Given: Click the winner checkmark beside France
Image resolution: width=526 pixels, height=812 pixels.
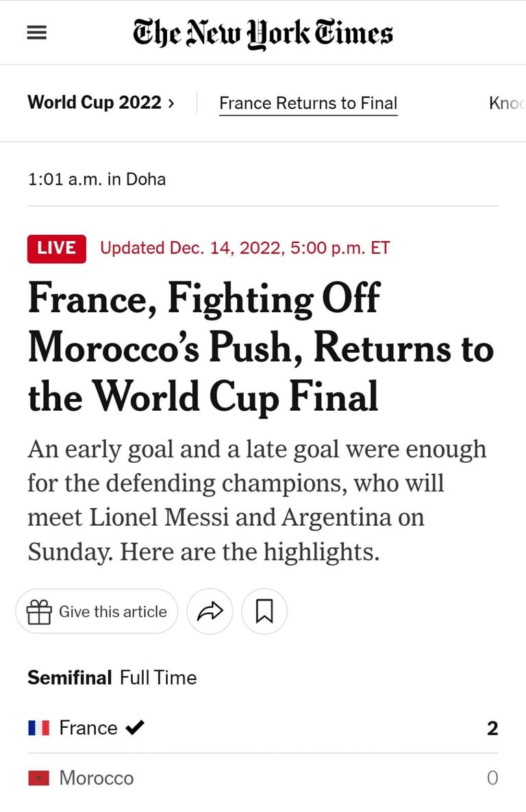Looking at the screenshot, I should click(x=136, y=728).
